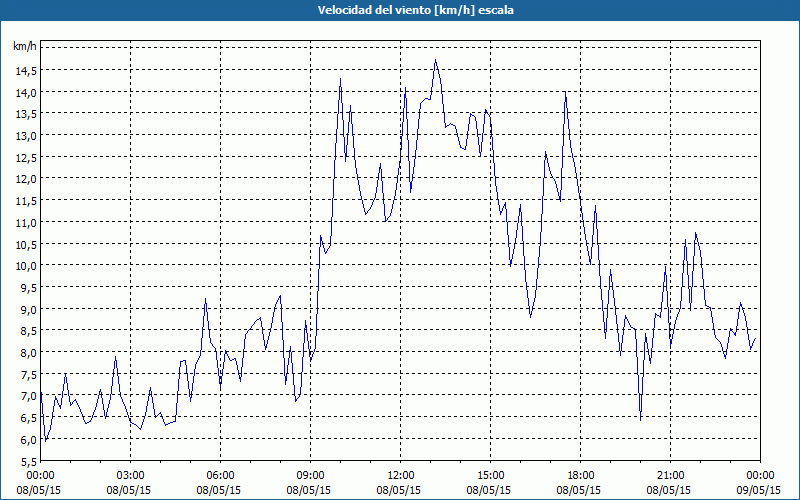Pick the '18:00' x-axis time label
This screenshot has width=800, height=500.
pos(580,476)
